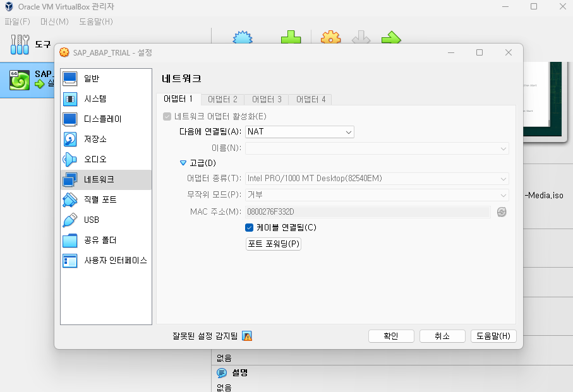Open the 어댑터 종류 adapter type dropdown

[x=377, y=179]
